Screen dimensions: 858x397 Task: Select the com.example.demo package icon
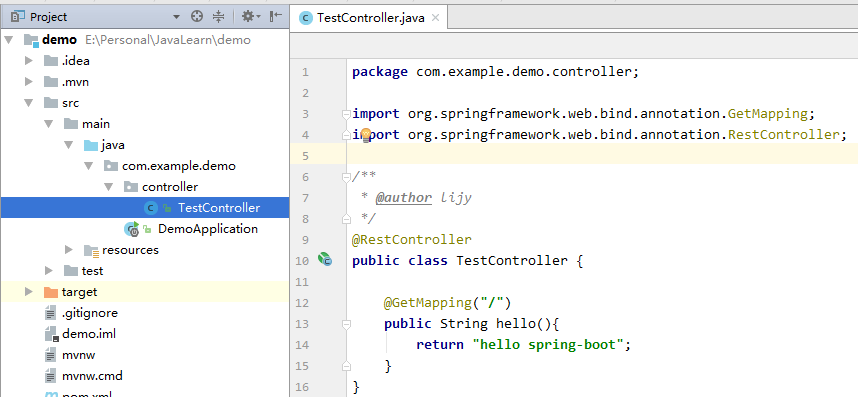coord(111,166)
